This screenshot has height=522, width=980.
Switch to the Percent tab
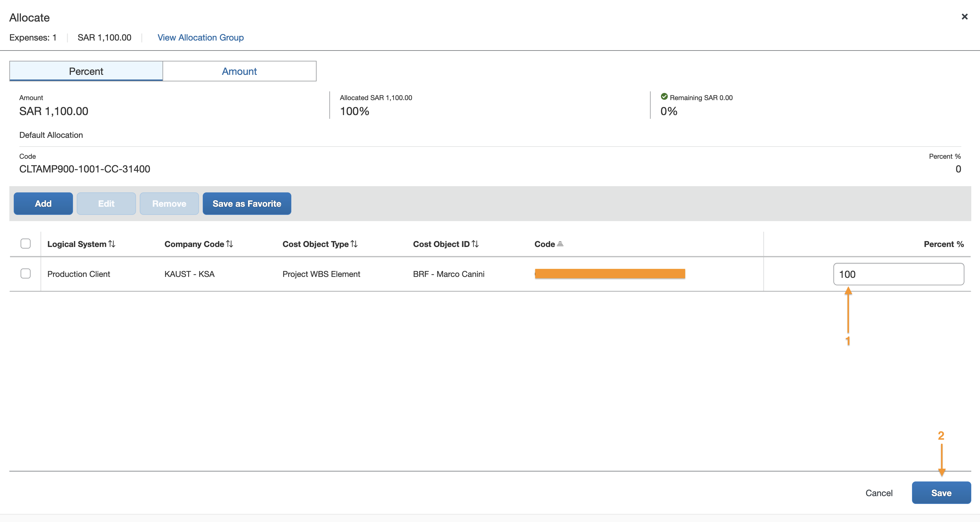pyautogui.click(x=86, y=71)
